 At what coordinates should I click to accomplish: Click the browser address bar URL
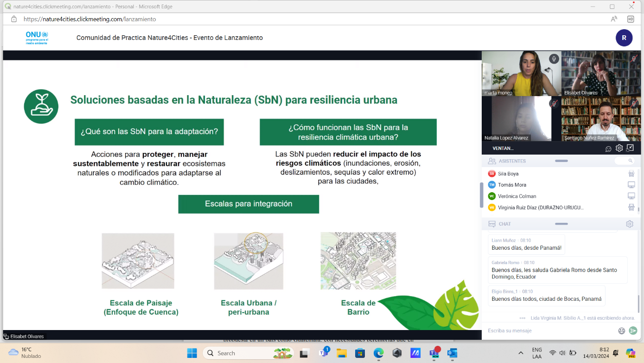coord(89,19)
